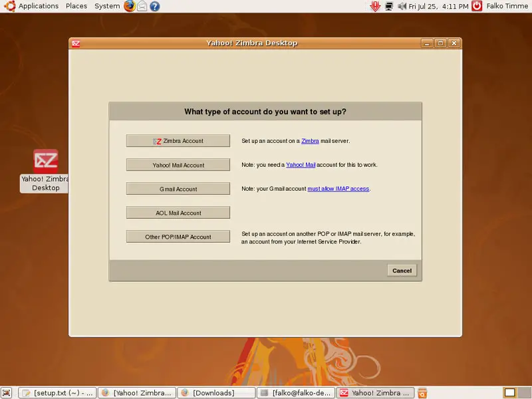Visit the must allow IMAP access link
Screen dimensions: 532x399
338,189
